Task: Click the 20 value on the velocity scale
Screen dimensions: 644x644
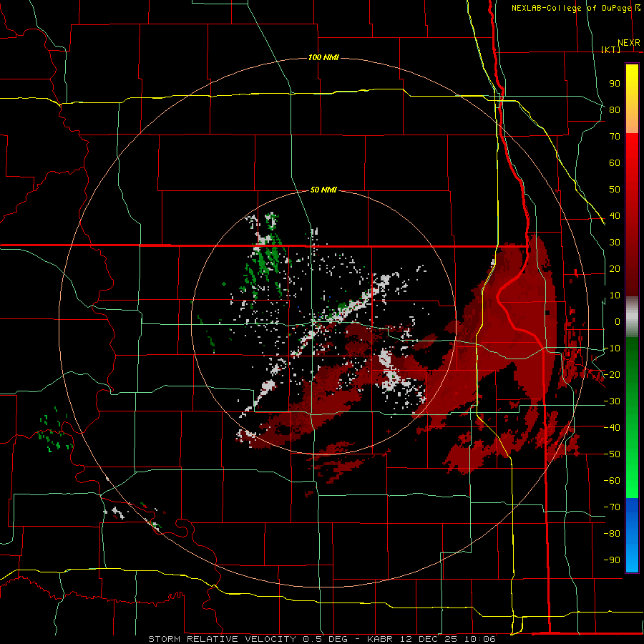Action: coord(615,268)
